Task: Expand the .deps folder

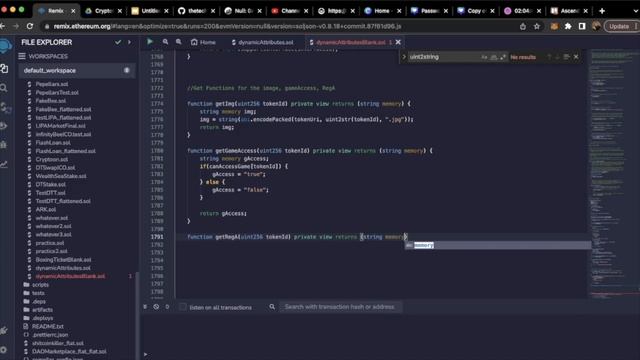Action: pos(39,301)
